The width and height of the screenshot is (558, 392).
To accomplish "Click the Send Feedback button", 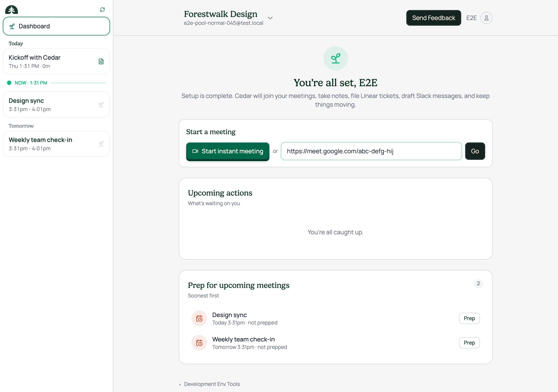I will pos(433,18).
